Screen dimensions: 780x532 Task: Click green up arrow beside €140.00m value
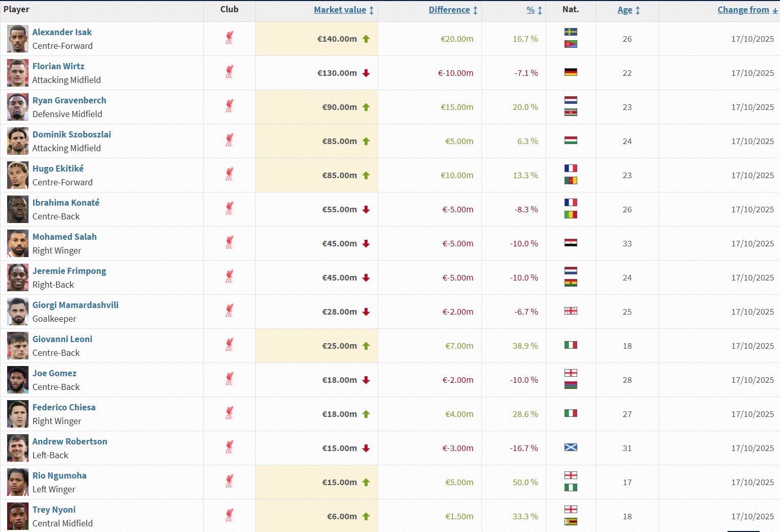(366, 39)
